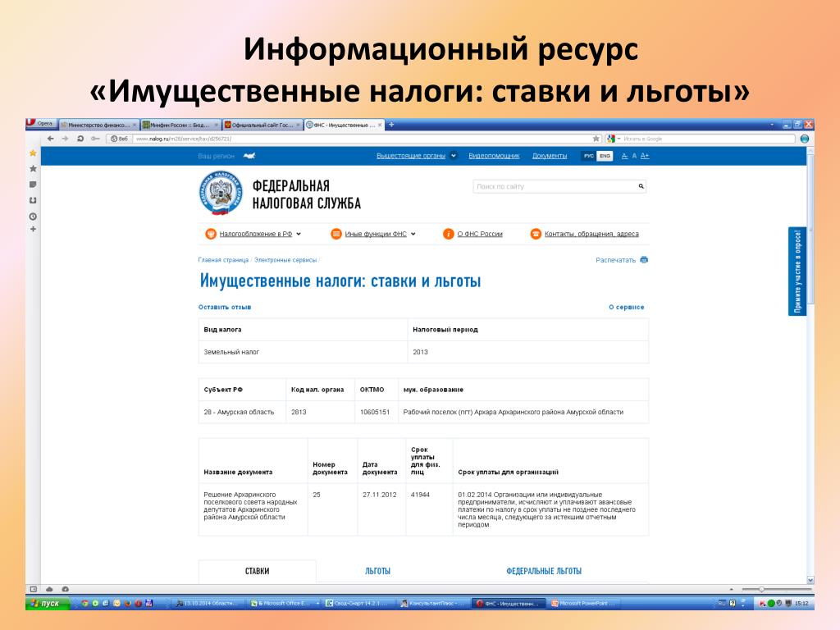Screen dimensions: 840x630
Task: Expand the Налогообложение в РФ chevron
Action: click(x=299, y=234)
